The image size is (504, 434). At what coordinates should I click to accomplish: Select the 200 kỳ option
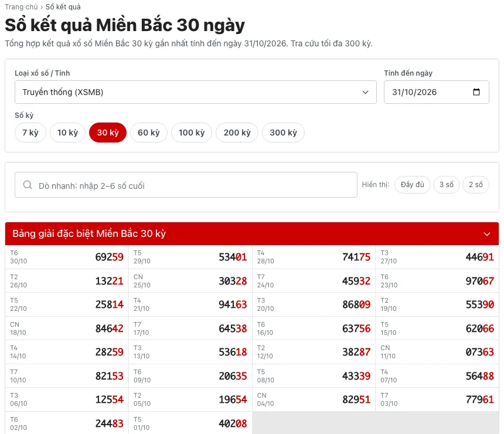[237, 133]
